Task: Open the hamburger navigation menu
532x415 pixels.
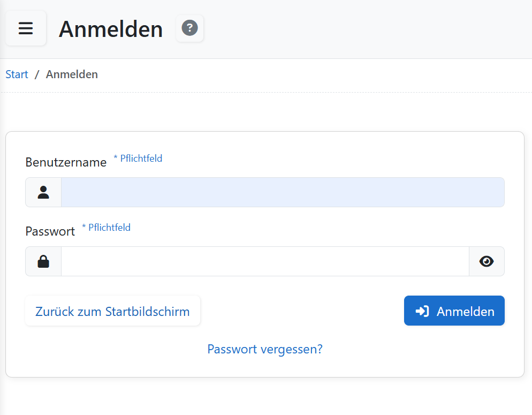Action: click(x=26, y=28)
